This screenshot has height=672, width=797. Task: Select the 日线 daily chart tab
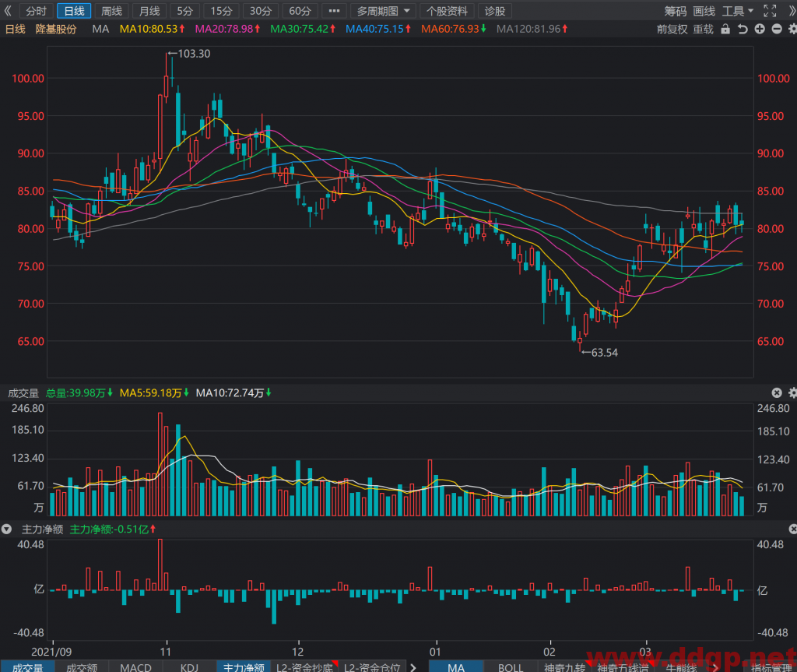click(x=74, y=11)
